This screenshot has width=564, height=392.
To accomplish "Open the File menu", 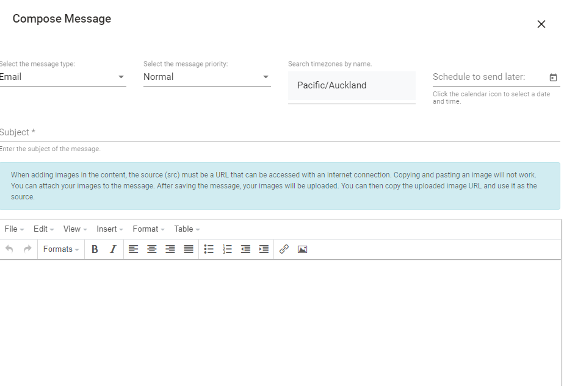I will tap(14, 229).
